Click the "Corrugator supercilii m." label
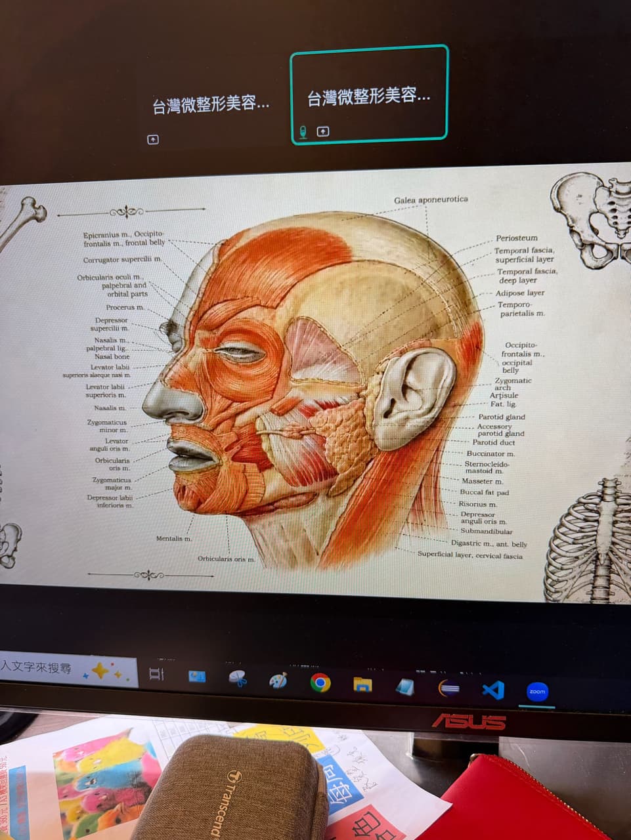The height and width of the screenshot is (840, 631). click(122, 260)
